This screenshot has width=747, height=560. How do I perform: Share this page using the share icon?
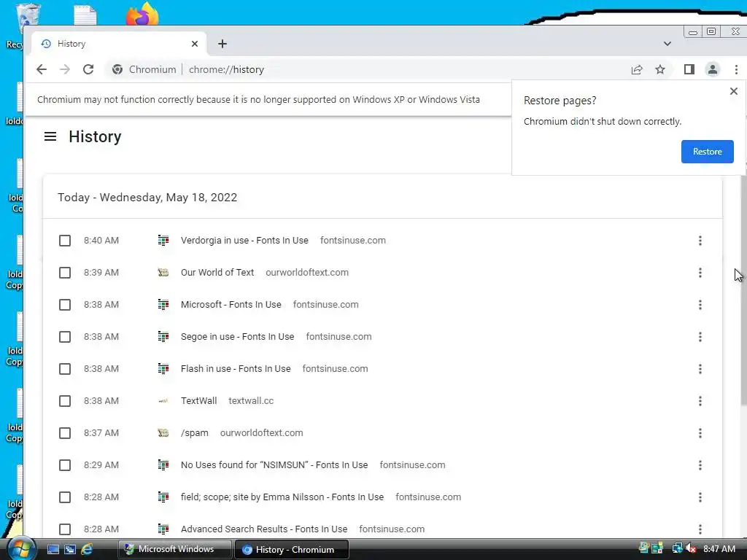[x=637, y=69]
